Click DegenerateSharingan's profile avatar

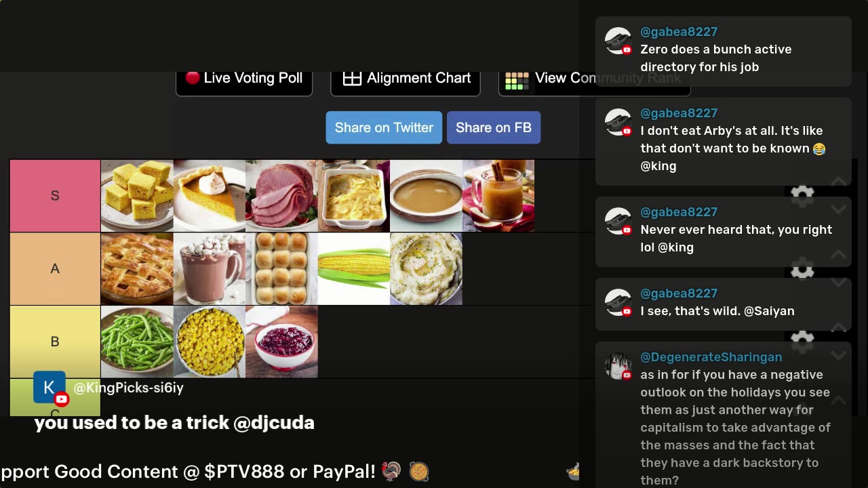tap(618, 367)
